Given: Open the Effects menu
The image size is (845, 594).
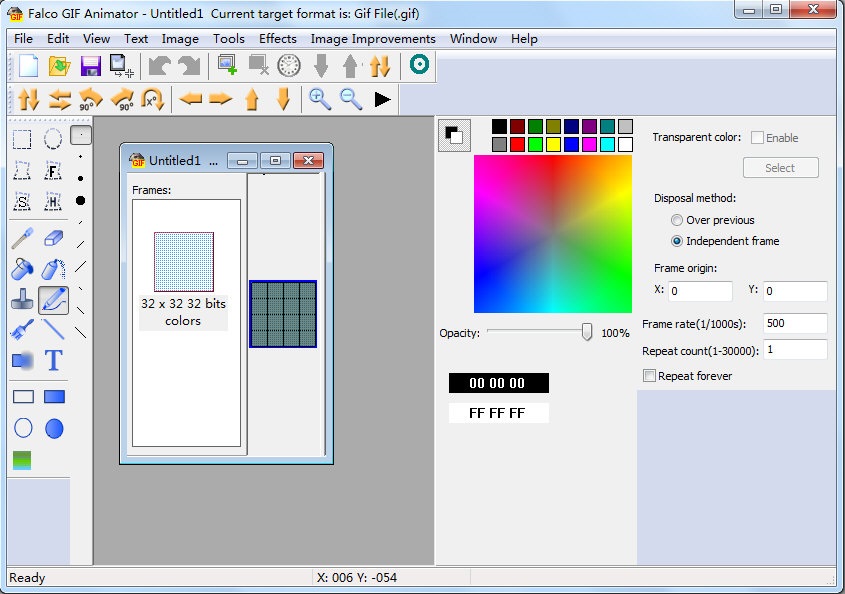Looking at the screenshot, I should 277,39.
